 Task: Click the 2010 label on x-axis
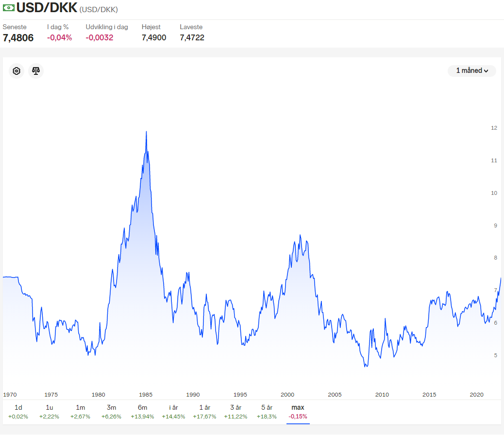click(x=382, y=395)
